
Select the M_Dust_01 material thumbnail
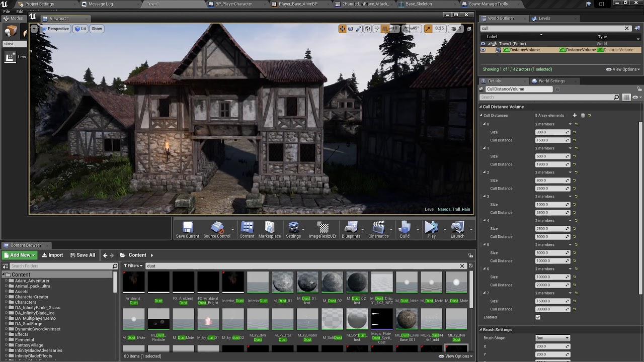282,283
